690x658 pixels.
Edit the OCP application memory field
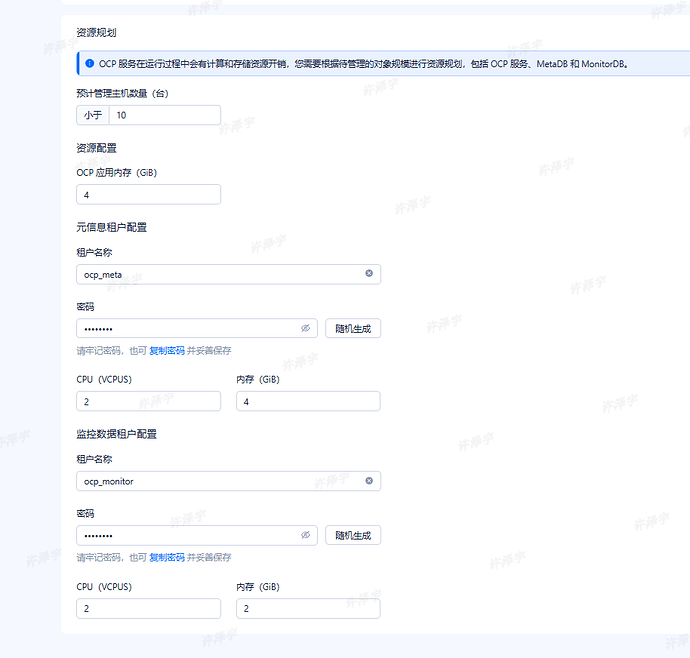point(148,195)
